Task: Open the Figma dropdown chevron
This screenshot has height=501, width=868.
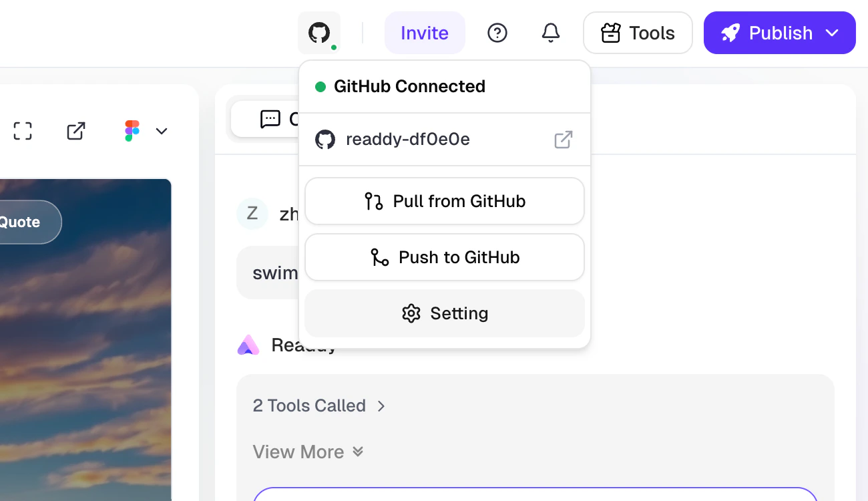Action: coord(161,131)
